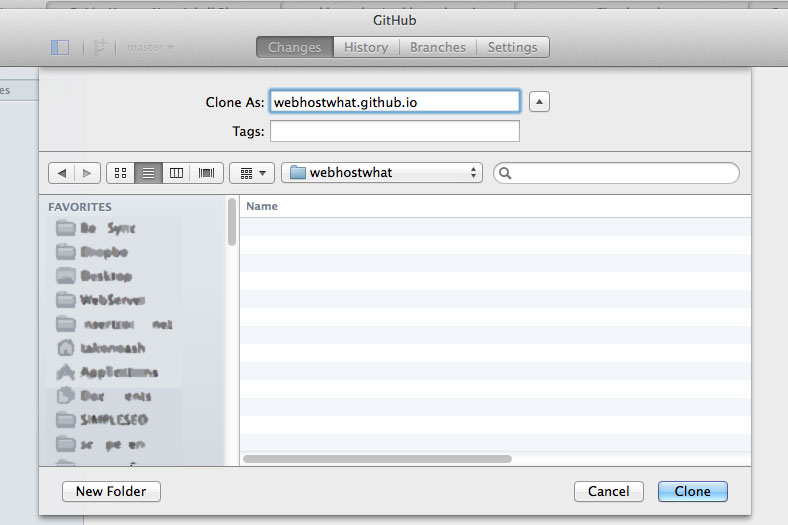
Task: Click the horizontal scrollbar of file list
Action: (x=377, y=459)
